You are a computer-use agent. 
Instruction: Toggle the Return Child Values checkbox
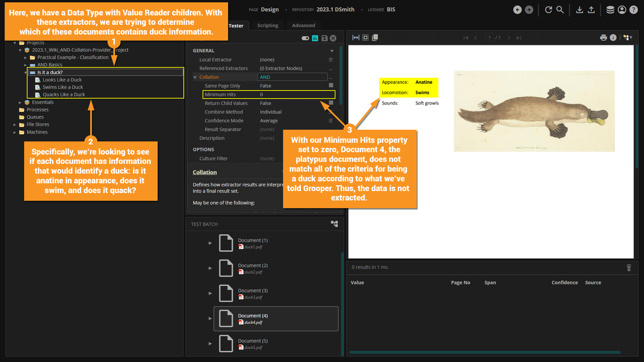click(x=331, y=103)
